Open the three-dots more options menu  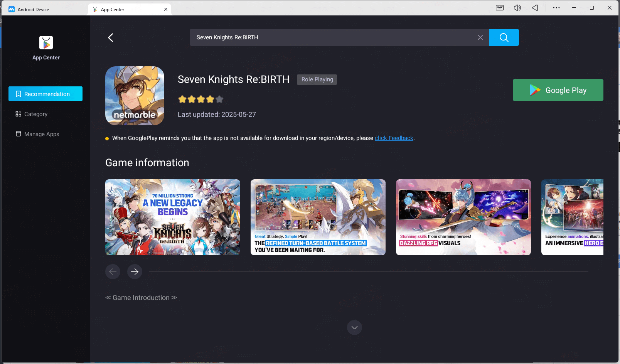click(x=556, y=8)
